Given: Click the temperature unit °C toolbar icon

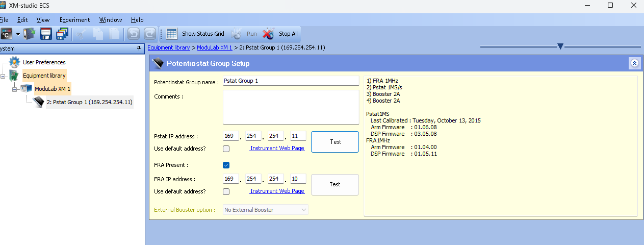Looking at the screenshot, I should 6,34.
